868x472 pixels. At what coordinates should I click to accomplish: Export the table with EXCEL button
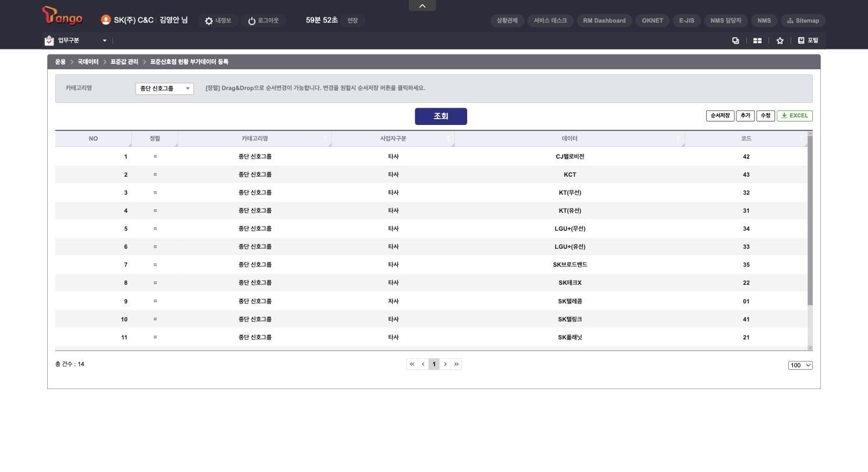(x=795, y=116)
